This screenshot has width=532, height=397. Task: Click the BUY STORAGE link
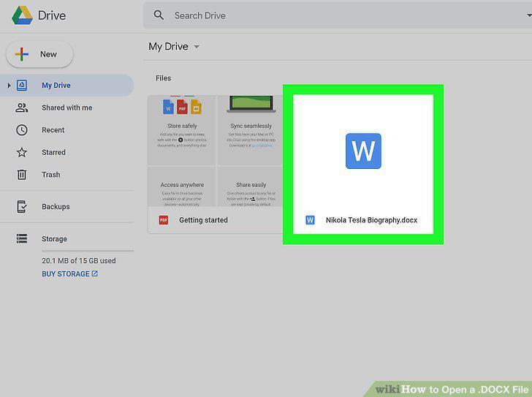[x=69, y=274]
